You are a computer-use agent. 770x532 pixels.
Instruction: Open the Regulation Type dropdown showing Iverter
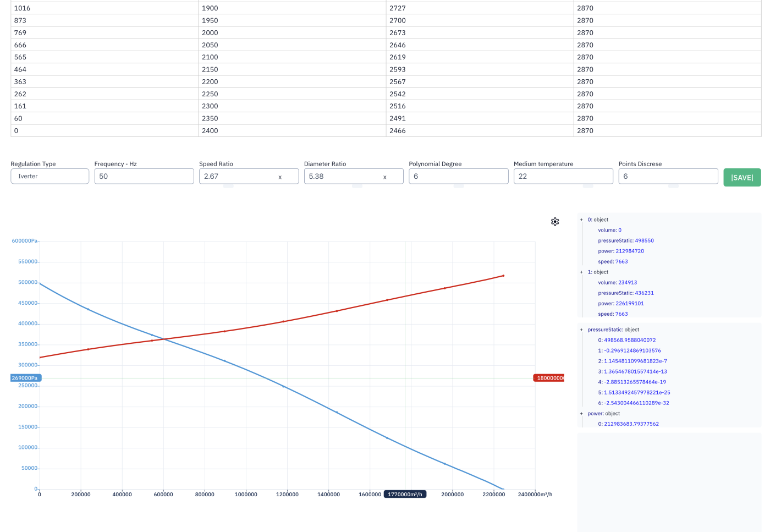(50, 176)
